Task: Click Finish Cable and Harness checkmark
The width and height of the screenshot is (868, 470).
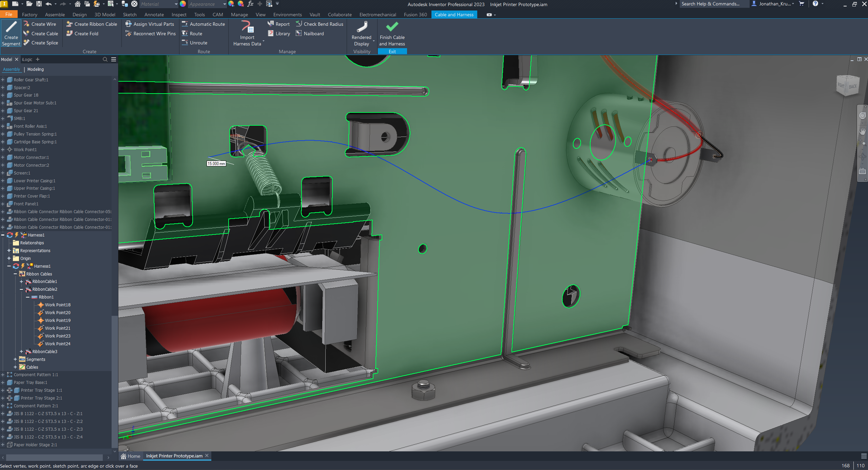Action: (392, 27)
